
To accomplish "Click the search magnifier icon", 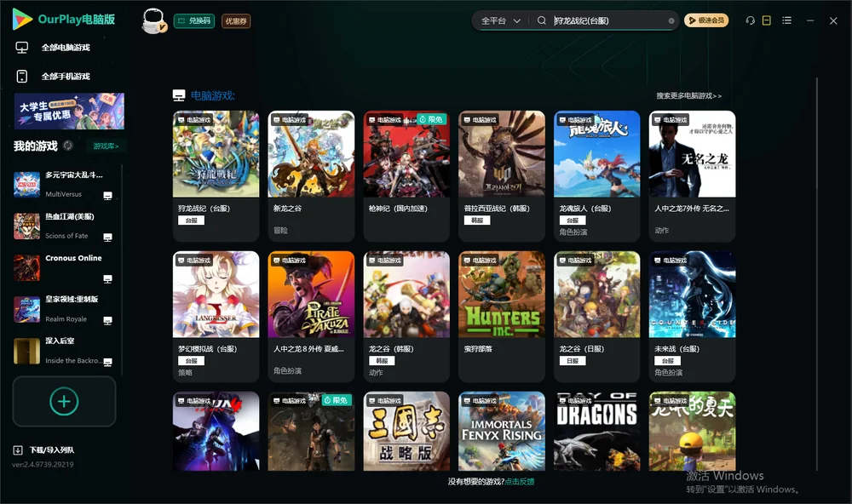I will point(541,20).
